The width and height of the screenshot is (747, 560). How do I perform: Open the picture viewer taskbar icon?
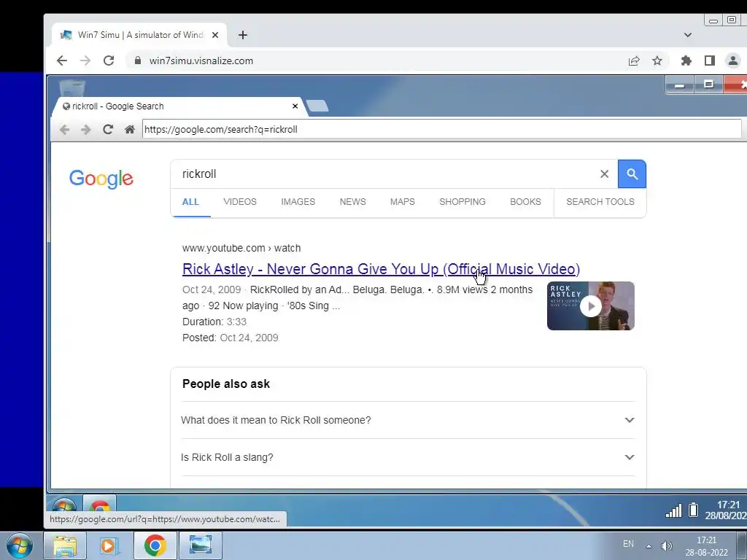[201, 545]
